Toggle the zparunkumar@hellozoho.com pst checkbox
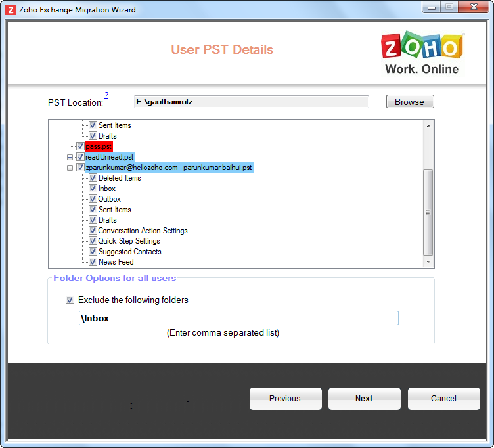This screenshot has height=448, width=494. coord(80,168)
